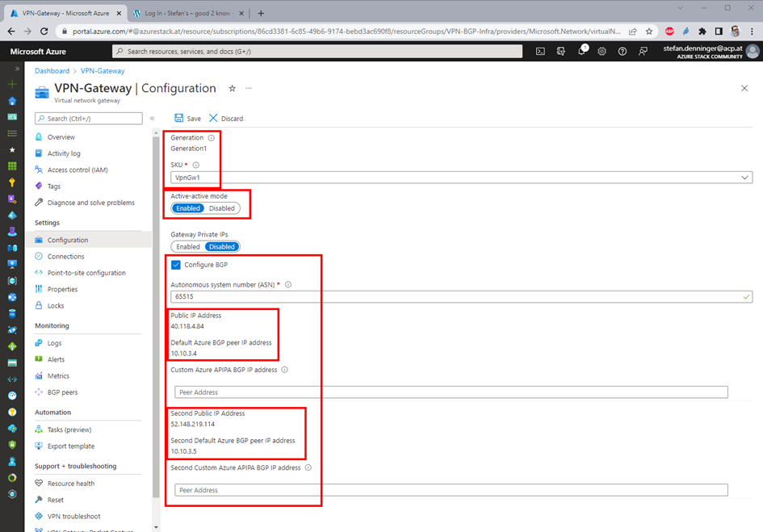Favorite the VPN-Gateway page with the star icon
The image size is (763, 532).
coord(232,88)
